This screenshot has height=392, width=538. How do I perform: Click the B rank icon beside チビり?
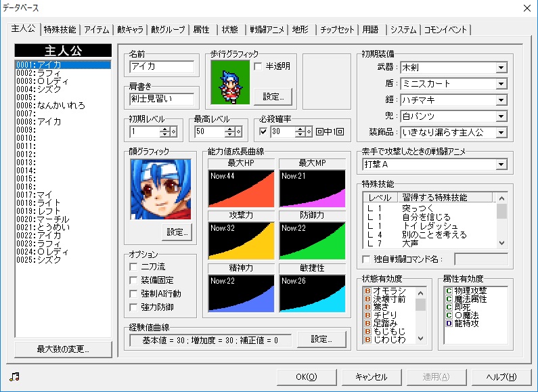pos(368,315)
